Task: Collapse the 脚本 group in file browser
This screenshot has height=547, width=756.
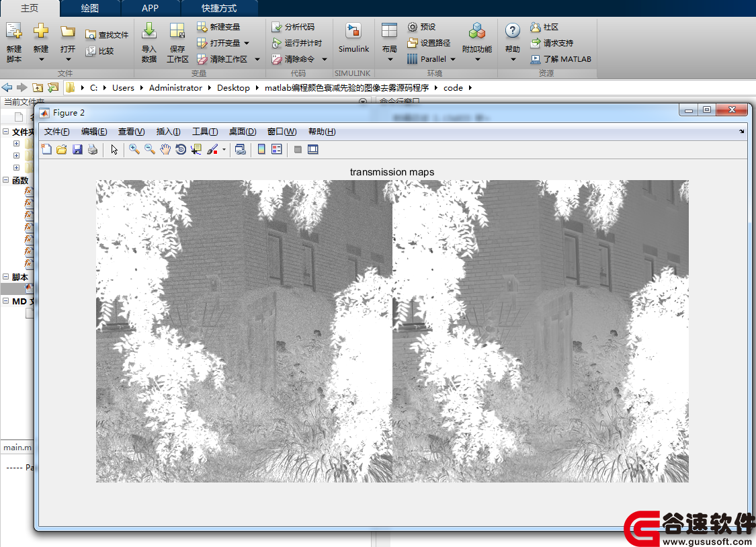Action: 6,277
